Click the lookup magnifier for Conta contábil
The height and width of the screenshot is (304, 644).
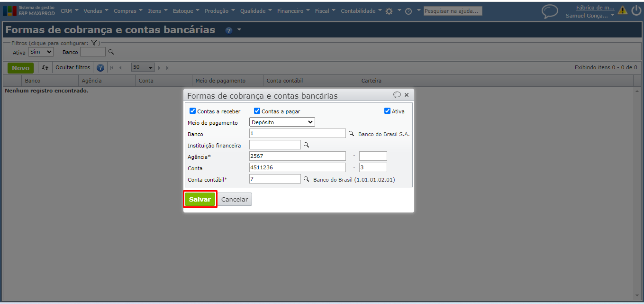click(306, 179)
